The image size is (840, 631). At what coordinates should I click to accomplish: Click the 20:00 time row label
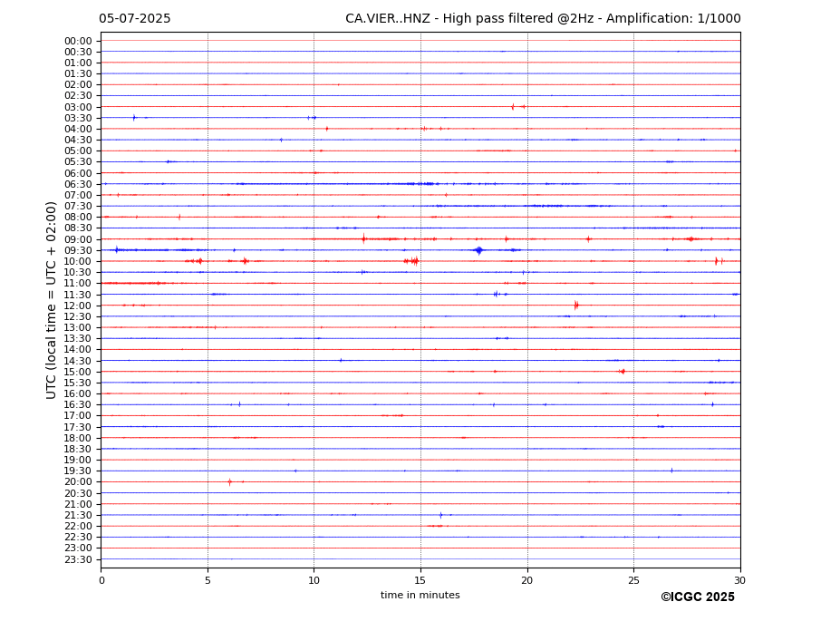[x=78, y=482]
